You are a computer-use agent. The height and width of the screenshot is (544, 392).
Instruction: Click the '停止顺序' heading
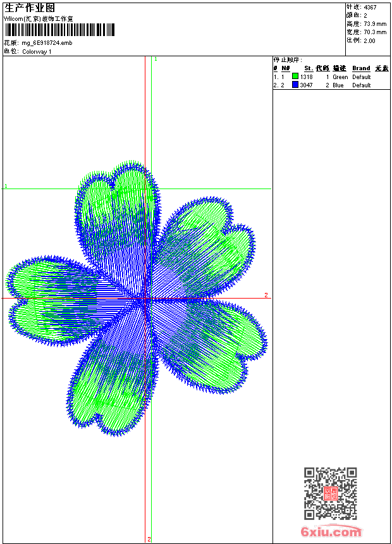pyautogui.click(x=288, y=60)
